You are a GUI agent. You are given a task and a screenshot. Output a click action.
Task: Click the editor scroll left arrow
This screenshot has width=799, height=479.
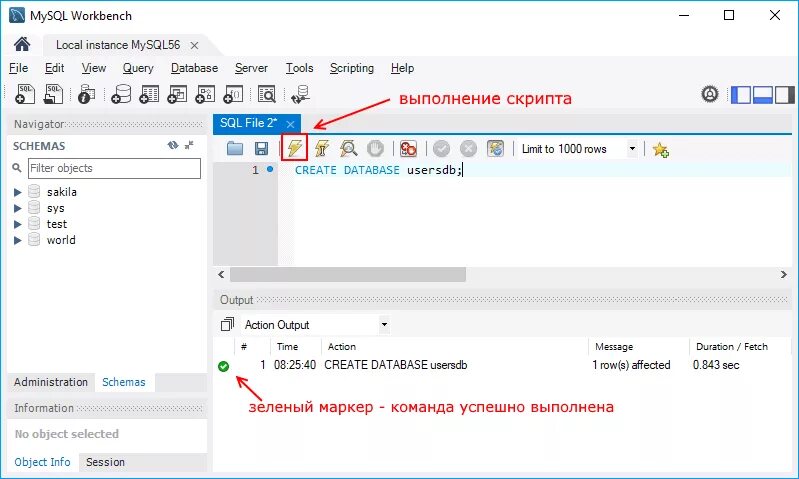point(221,274)
